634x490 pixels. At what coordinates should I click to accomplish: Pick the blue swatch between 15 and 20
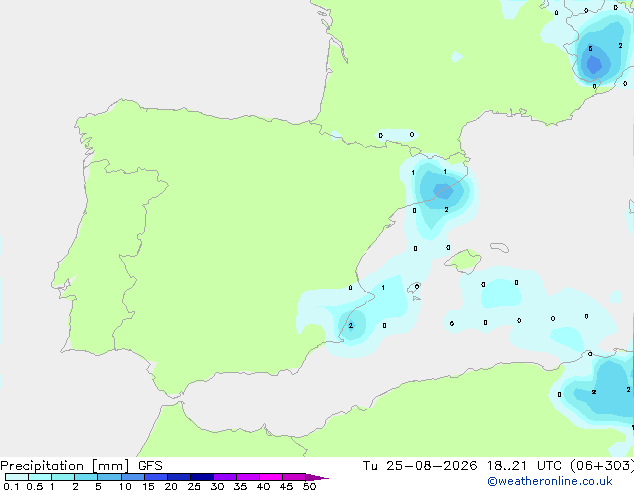(x=156, y=477)
